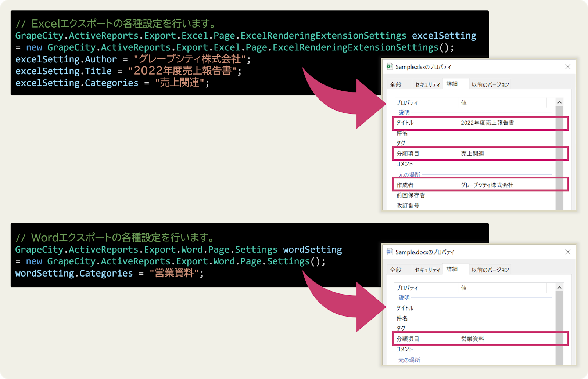Click the コメント row in Sample.xlsx properties
The width and height of the screenshot is (588, 379).
tap(475, 164)
